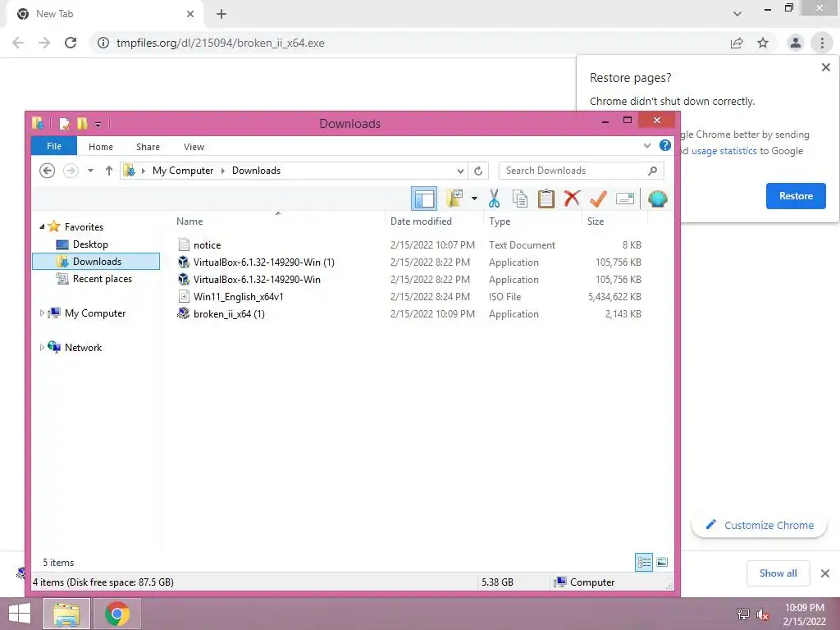Open the folder options toolbar icon

coord(454,199)
